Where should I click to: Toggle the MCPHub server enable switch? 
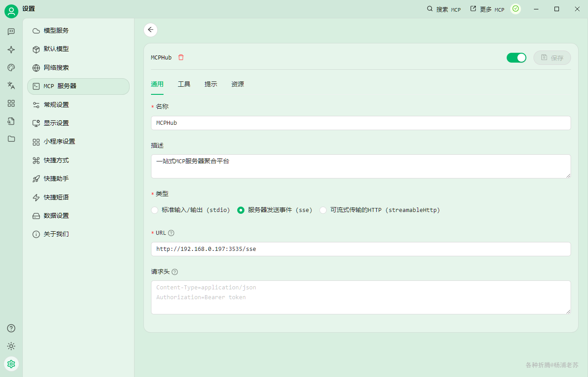point(517,58)
